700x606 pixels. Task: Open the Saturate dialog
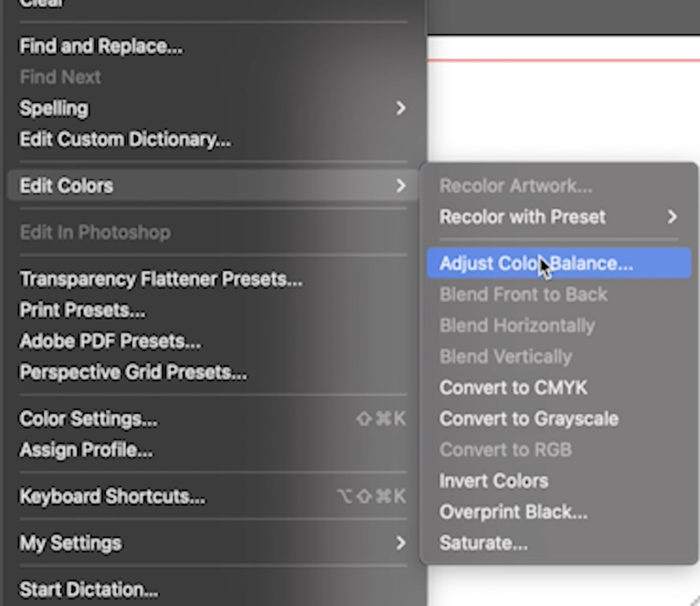coord(483,543)
